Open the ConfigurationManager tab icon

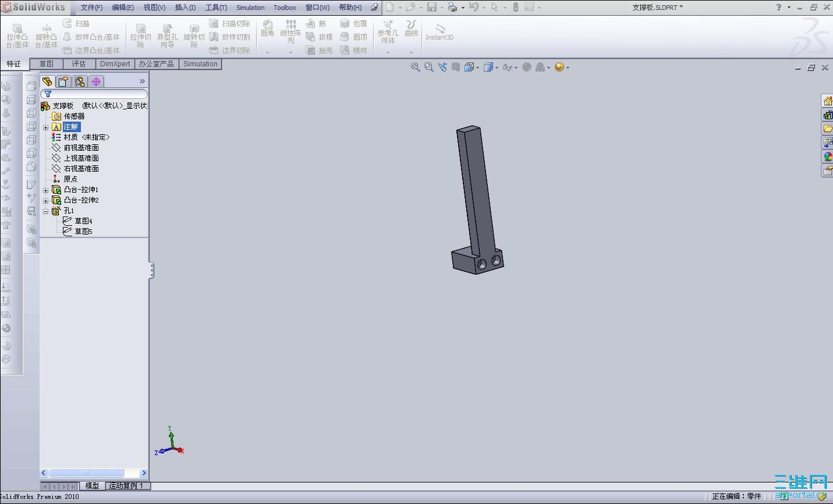tap(80, 81)
